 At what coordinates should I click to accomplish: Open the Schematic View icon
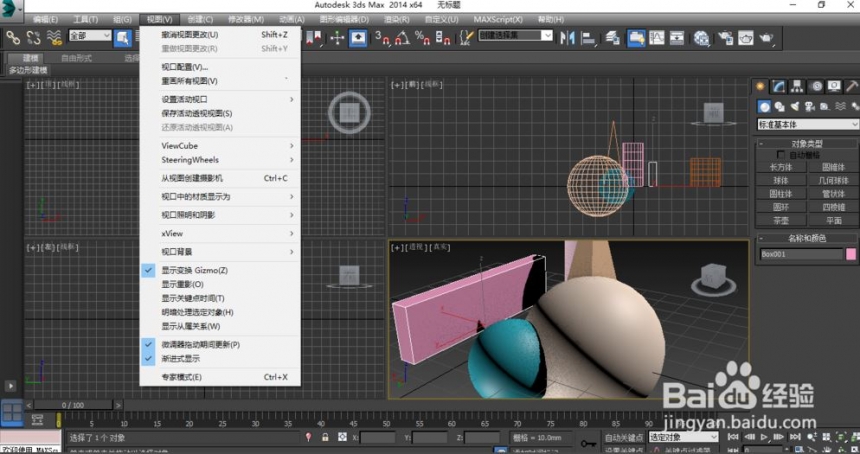point(677,38)
